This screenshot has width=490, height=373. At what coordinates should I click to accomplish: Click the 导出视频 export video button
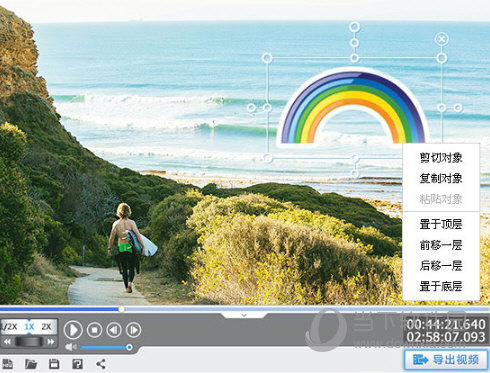point(446,360)
